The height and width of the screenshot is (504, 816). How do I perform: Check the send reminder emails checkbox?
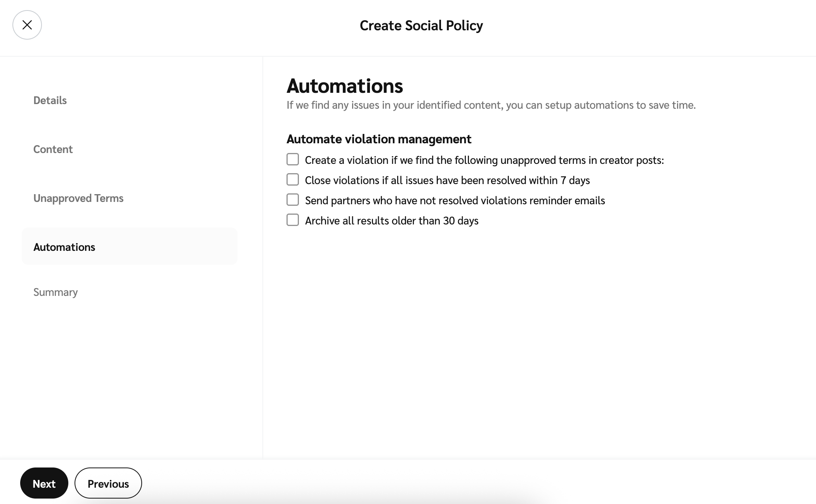pos(293,200)
